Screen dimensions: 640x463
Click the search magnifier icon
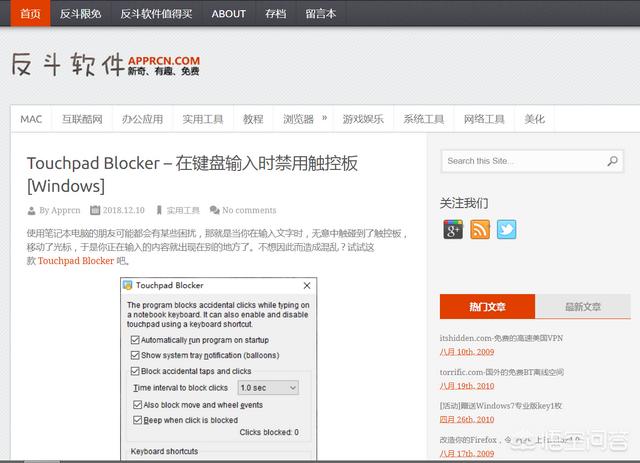(613, 161)
